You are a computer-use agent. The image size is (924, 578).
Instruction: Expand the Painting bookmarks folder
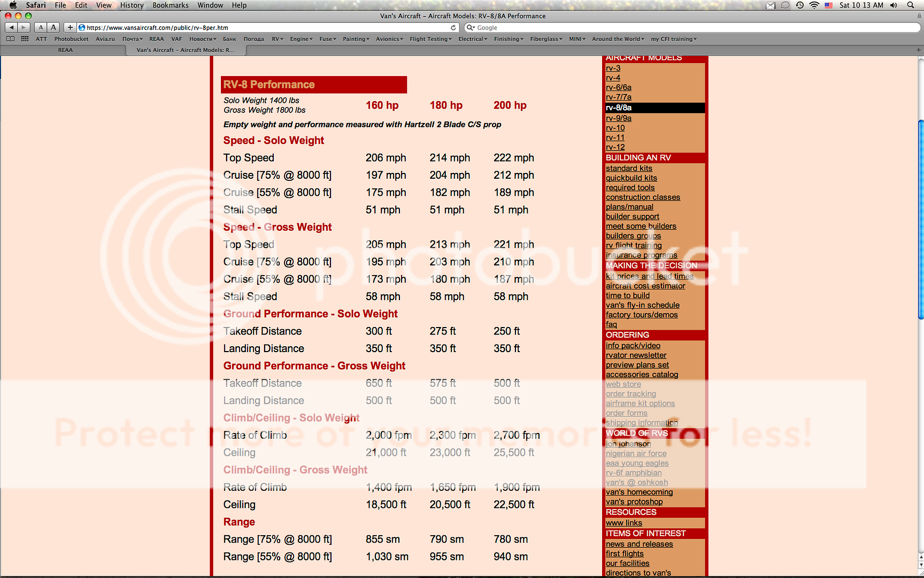tap(356, 39)
